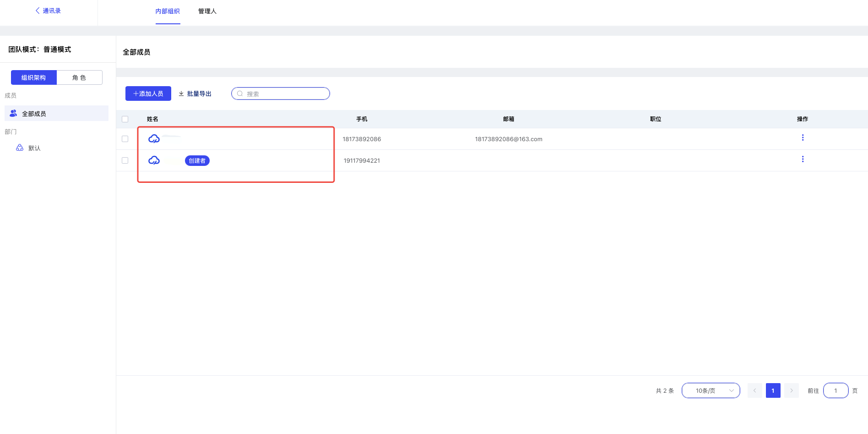Switch to the 管理人 tab

click(207, 11)
